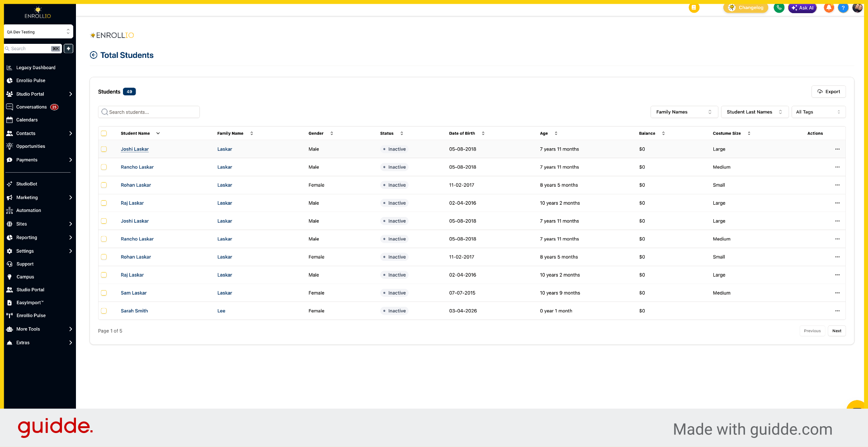Check the Sarah Smith row checkbox
Screen dimensions: 868x447
(104, 311)
